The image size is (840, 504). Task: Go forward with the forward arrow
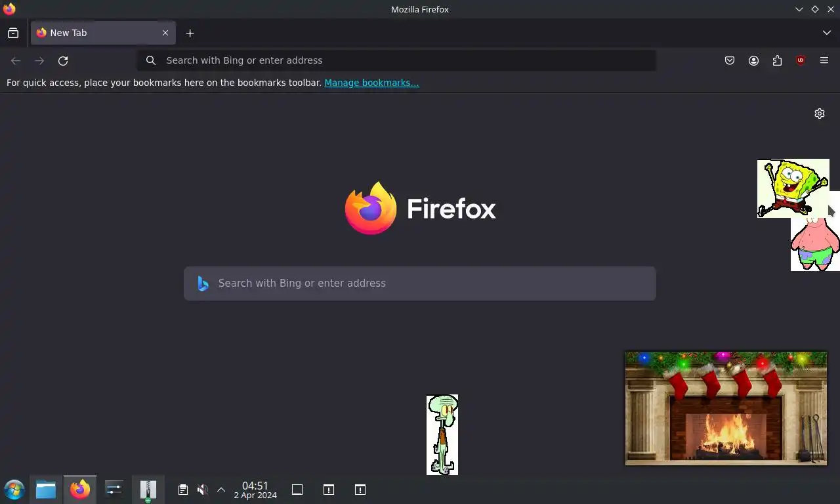(39, 60)
